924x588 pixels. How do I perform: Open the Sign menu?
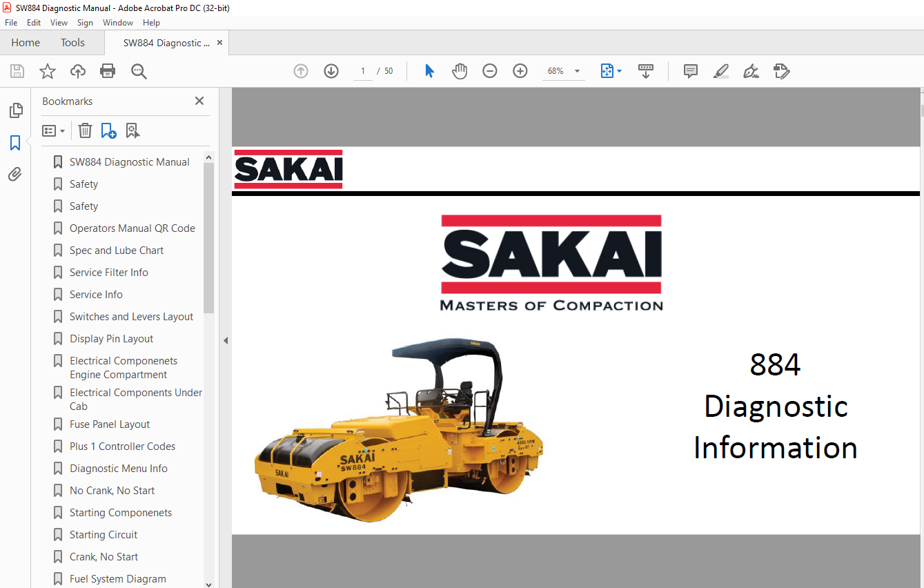pyautogui.click(x=85, y=23)
